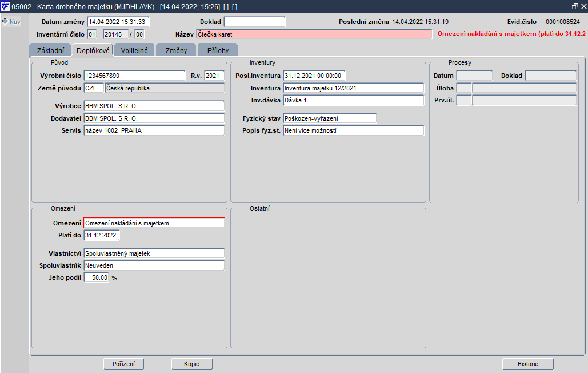The width and height of the screenshot is (588, 373).
Task: Click the Inventury group label
Action: tap(262, 62)
